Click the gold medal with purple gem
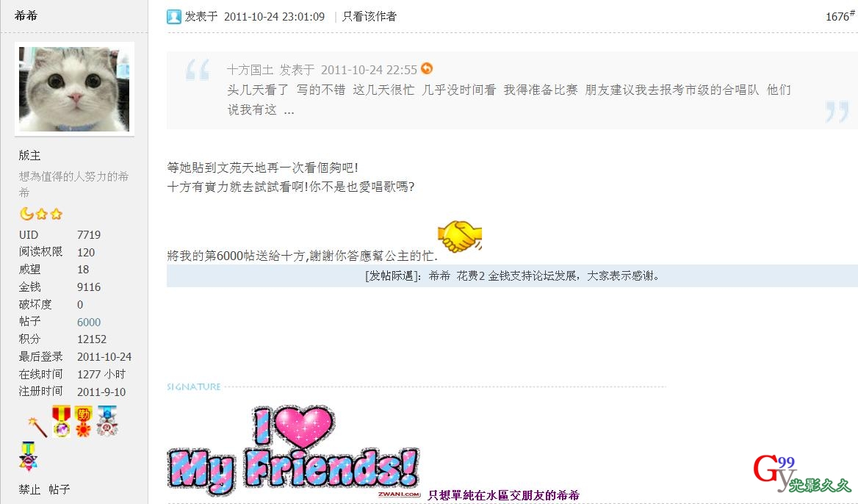This screenshot has height=504, width=858. coord(62,421)
